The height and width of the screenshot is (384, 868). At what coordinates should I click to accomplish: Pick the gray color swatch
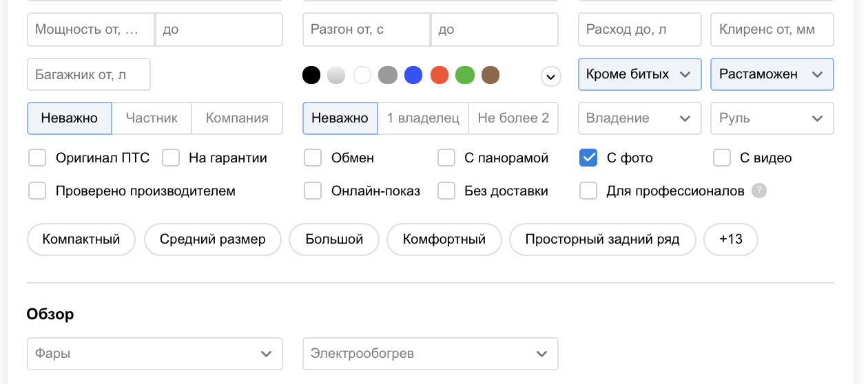388,75
